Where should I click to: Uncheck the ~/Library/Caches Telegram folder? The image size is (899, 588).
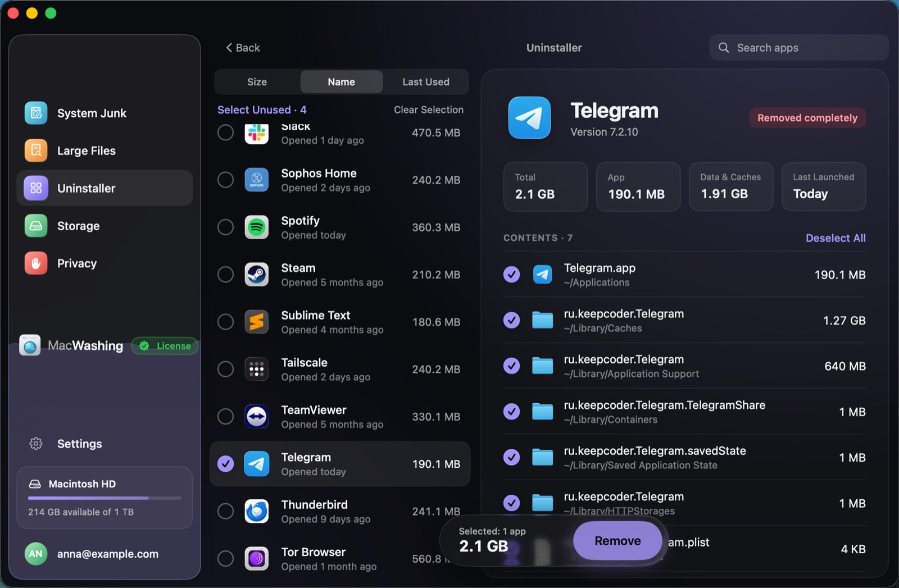coord(511,320)
